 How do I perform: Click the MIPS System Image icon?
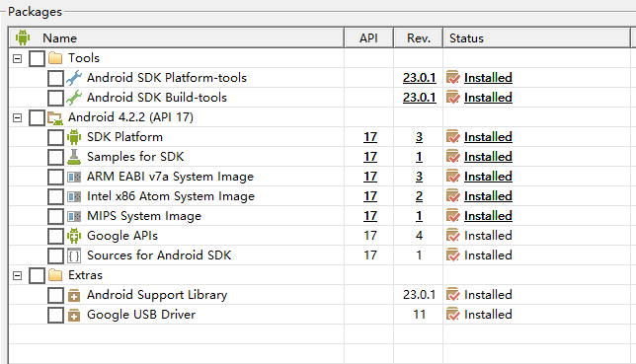pos(74,216)
